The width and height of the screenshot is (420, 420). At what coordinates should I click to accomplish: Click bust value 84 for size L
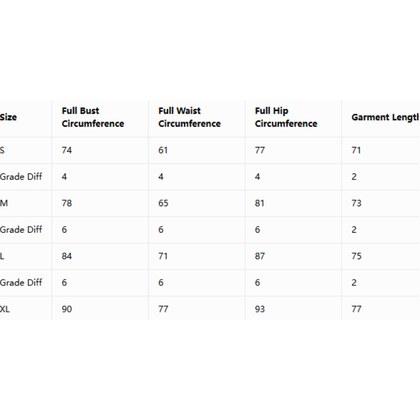coord(67,256)
